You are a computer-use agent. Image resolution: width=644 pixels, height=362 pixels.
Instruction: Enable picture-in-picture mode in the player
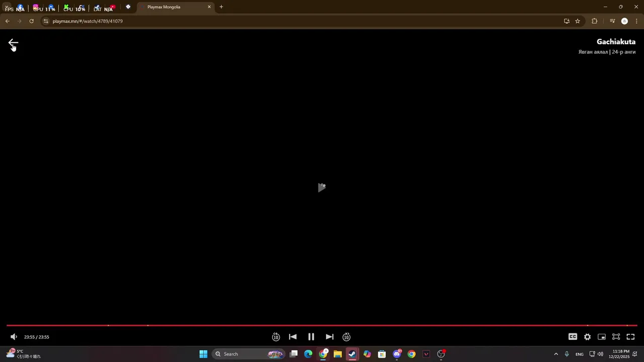[x=602, y=337]
